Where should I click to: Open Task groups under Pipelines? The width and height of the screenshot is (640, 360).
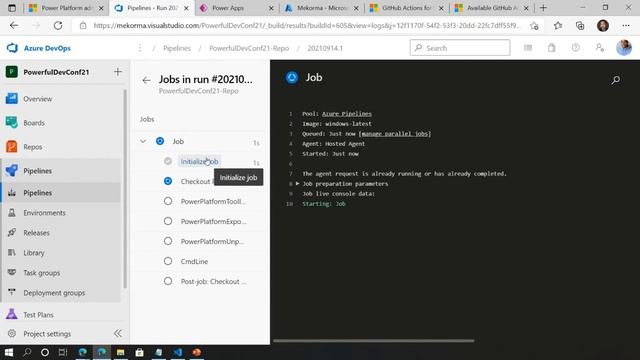[41, 273]
